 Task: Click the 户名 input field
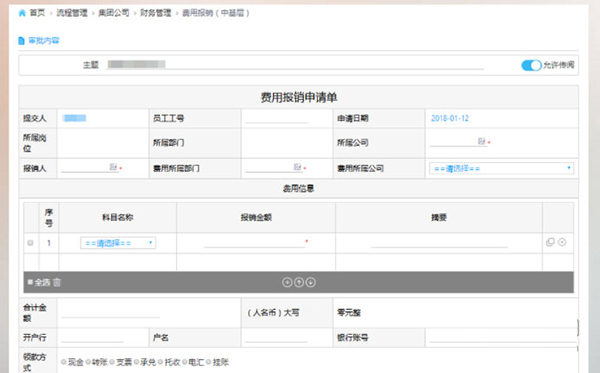[x=276, y=337]
